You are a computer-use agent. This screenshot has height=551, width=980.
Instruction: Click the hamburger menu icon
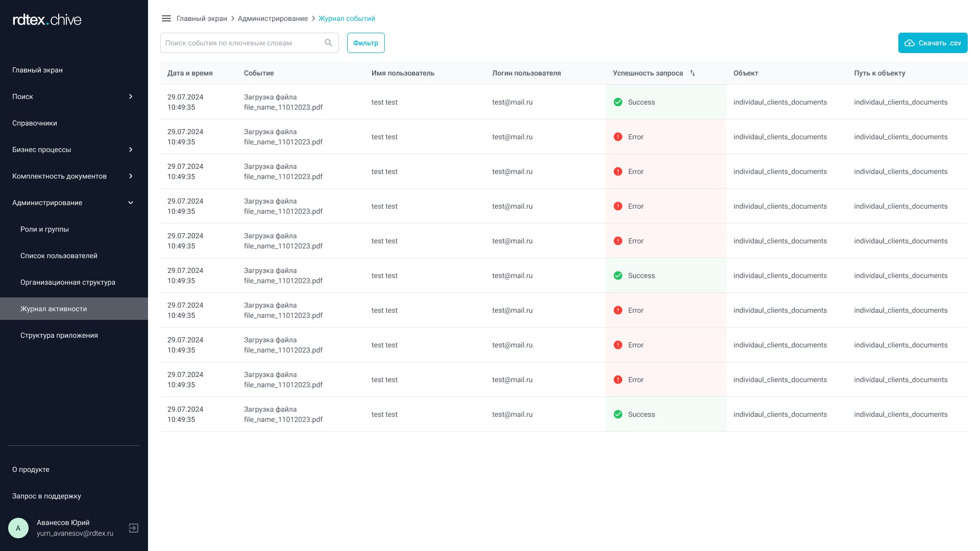pyautogui.click(x=166, y=18)
